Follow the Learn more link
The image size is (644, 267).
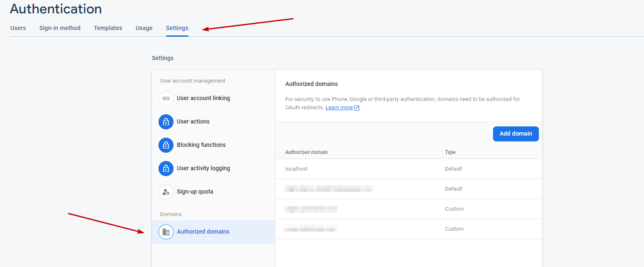(x=339, y=108)
